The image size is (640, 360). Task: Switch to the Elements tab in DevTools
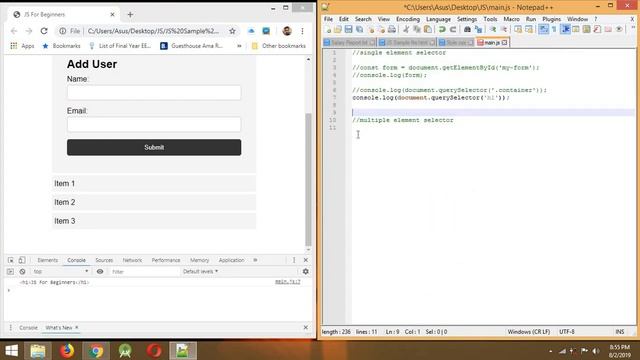click(x=48, y=260)
